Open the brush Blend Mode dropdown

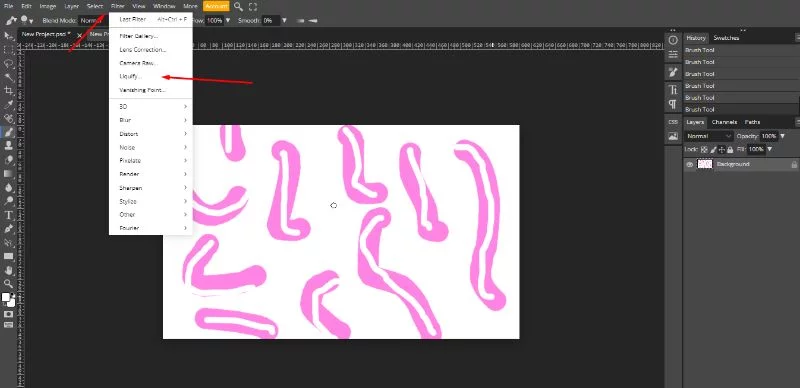pyautogui.click(x=92, y=20)
